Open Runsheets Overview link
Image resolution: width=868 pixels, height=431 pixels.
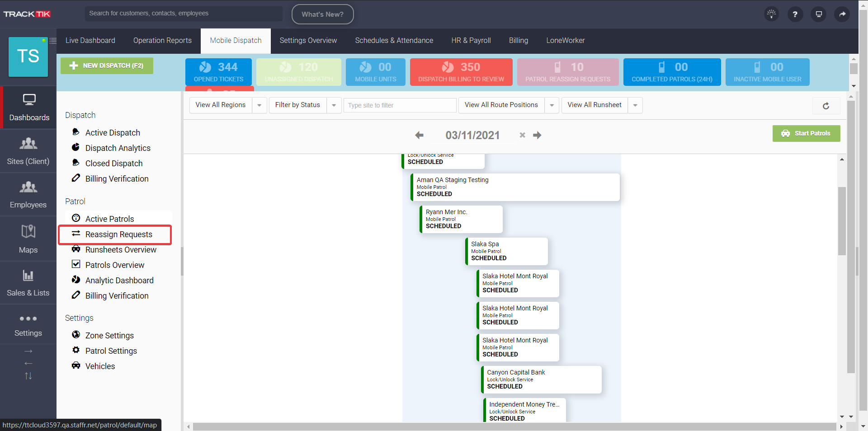coord(121,250)
